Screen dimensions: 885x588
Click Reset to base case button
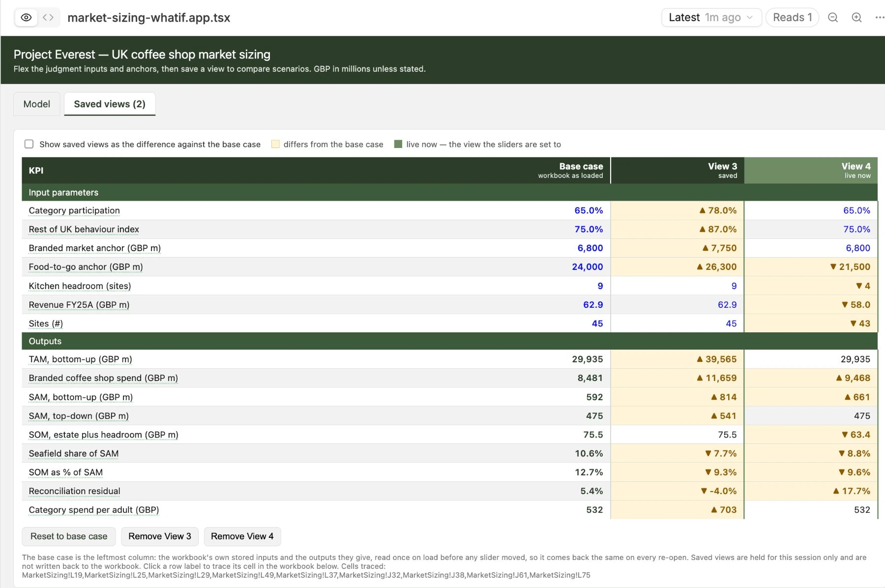coord(69,536)
